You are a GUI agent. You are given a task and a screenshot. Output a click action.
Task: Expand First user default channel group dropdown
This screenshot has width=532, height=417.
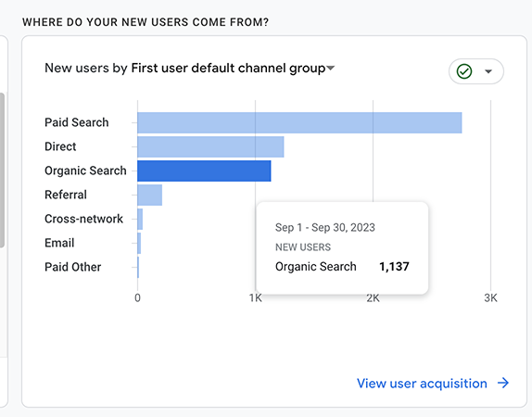coord(331,68)
